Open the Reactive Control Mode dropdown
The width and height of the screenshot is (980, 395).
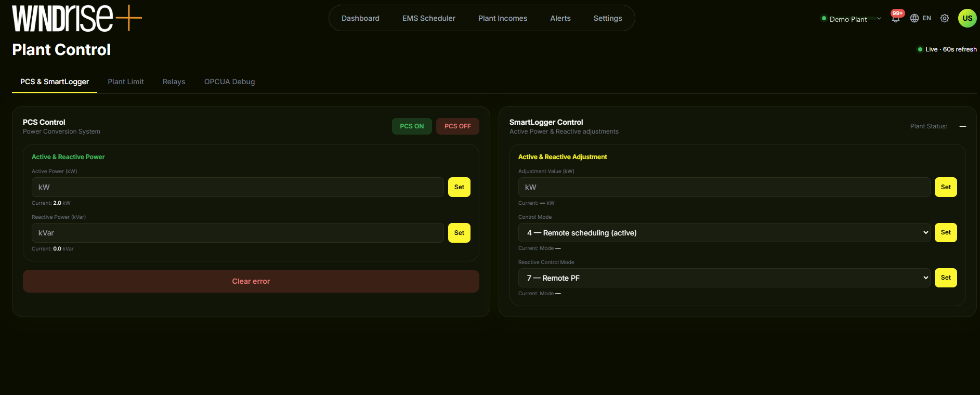click(x=724, y=278)
